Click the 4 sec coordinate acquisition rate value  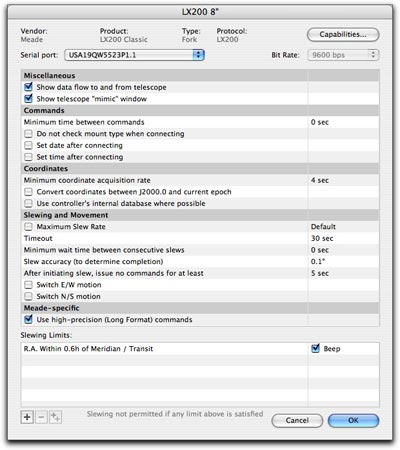pos(320,180)
